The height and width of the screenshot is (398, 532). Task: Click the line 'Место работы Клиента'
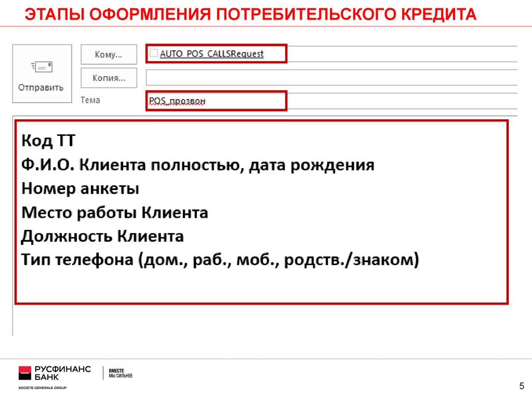coord(115,213)
